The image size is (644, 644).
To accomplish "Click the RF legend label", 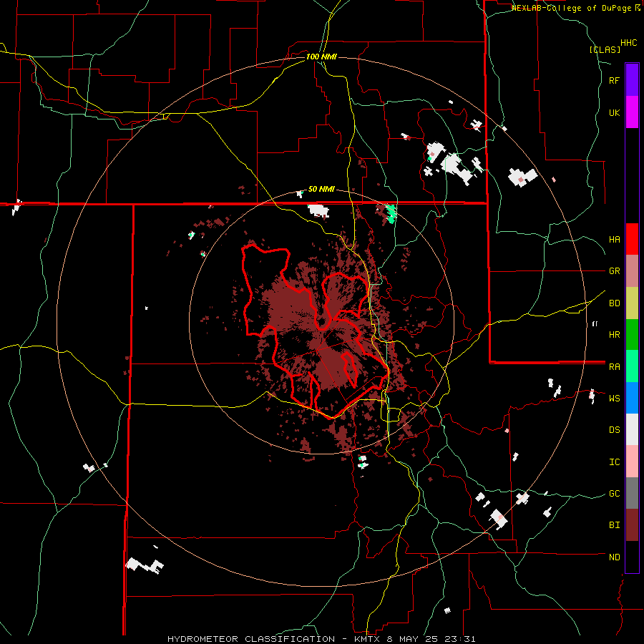I will click(x=614, y=80).
